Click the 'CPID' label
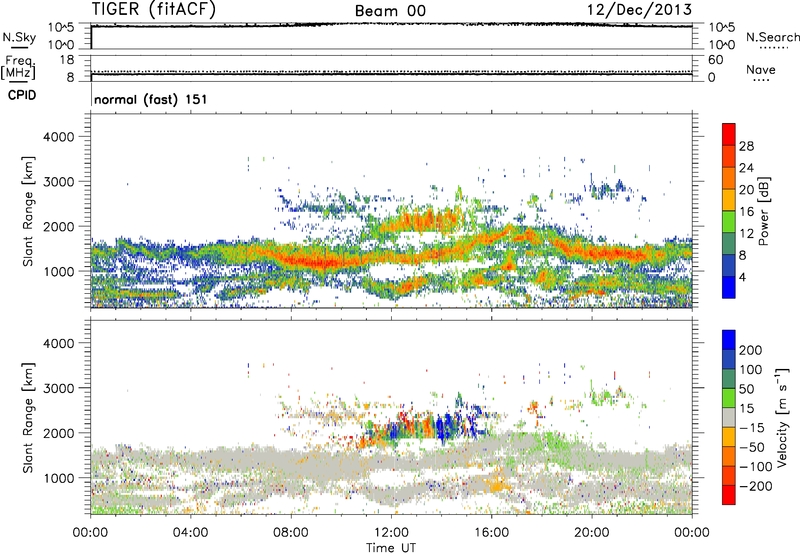The width and height of the screenshot is (800, 554). (x=22, y=95)
